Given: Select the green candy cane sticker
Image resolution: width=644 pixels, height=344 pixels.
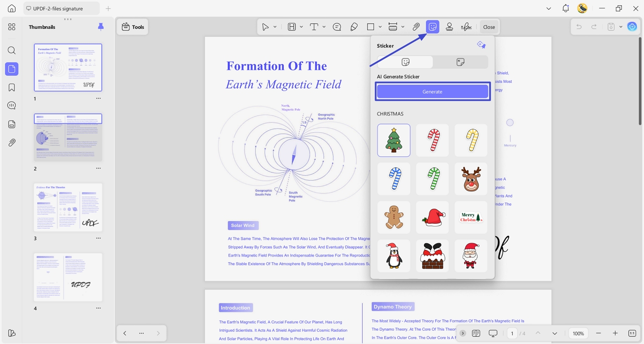Looking at the screenshot, I should 432,179.
